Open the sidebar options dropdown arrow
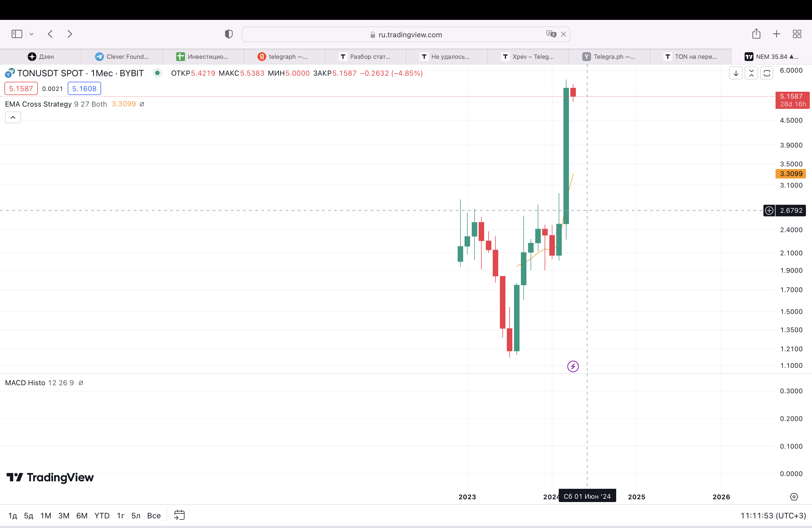Viewport: 812px width, 528px height. [x=31, y=34]
